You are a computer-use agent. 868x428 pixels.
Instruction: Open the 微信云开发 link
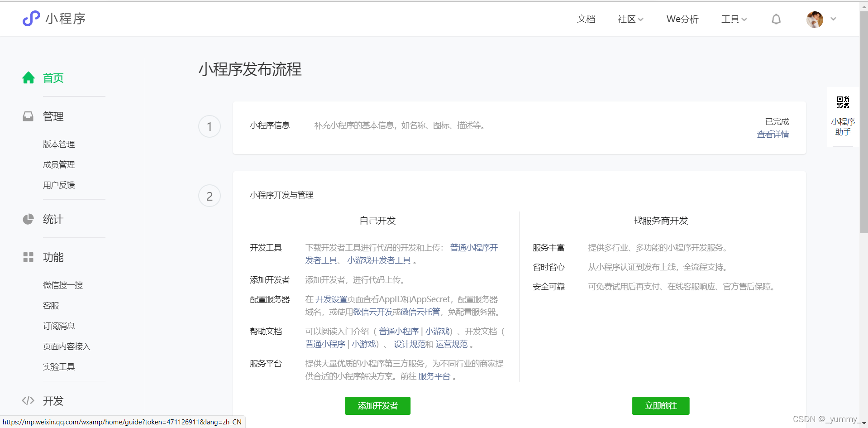tap(372, 312)
